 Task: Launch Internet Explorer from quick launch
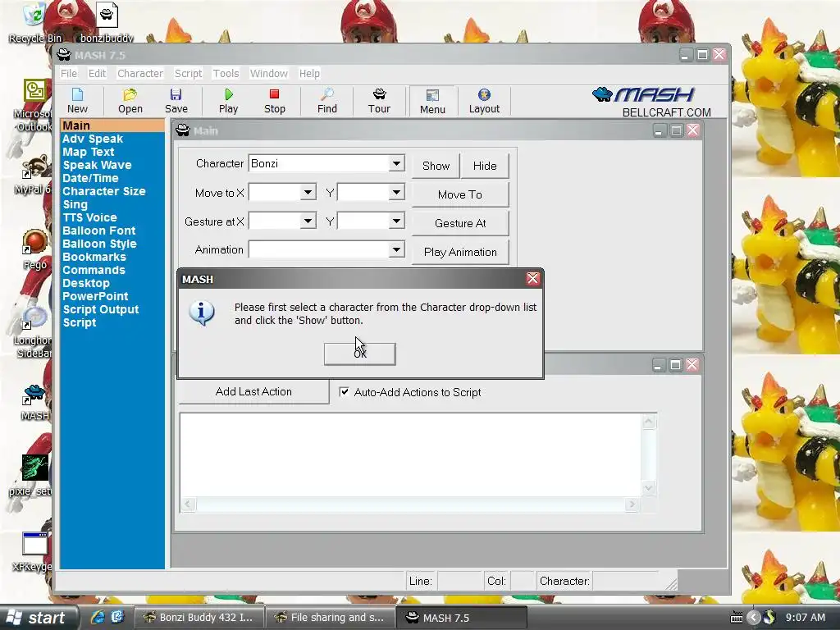[x=97, y=617]
